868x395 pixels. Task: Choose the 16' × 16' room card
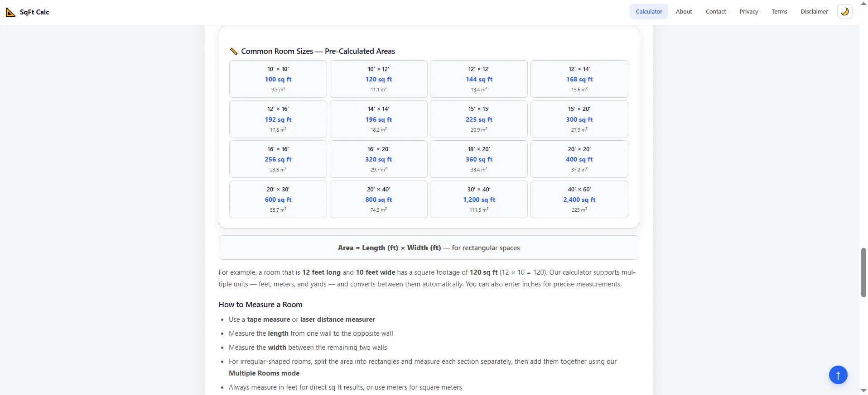click(278, 159)
